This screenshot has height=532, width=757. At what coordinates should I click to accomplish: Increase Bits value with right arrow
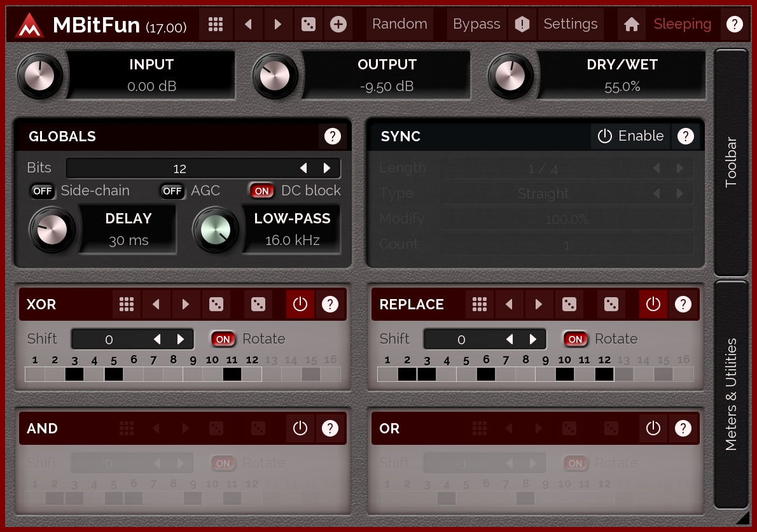[x=327, y=168]
